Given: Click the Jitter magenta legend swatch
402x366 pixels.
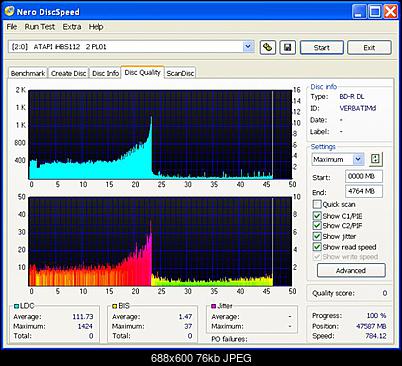Looking at the screenshot, I should tap(214, 306).
